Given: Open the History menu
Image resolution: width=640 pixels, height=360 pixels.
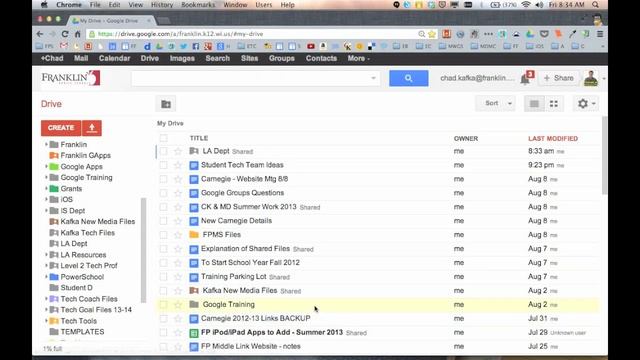Looking at the screenshot, I should coord(162,5).
